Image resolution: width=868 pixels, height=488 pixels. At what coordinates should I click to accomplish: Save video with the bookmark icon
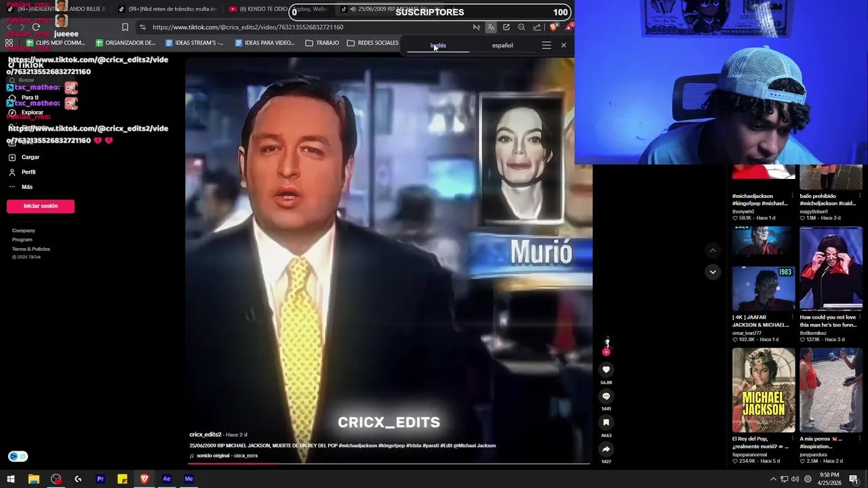click(606, 422)
